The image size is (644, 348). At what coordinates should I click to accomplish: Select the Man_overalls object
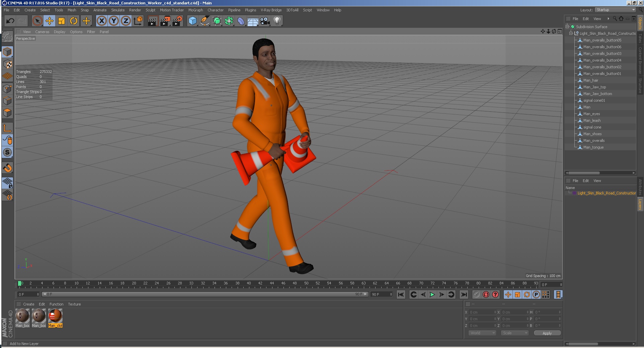(594, 141)
